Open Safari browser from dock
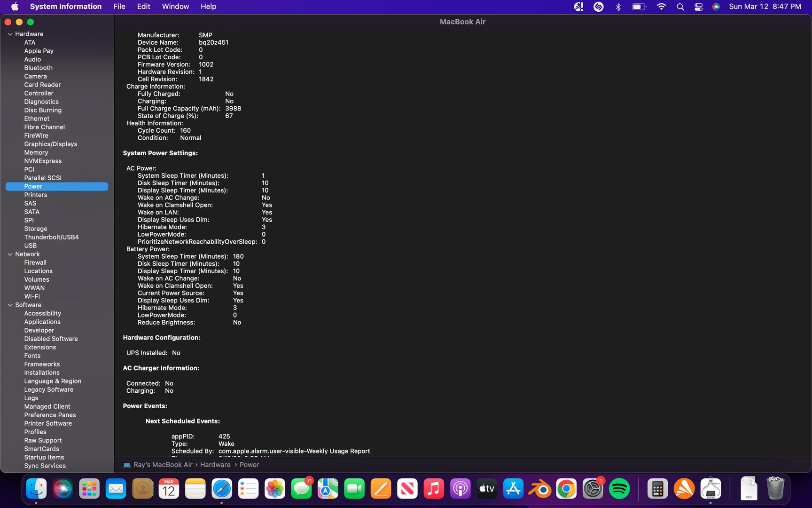 coord(221,489)
